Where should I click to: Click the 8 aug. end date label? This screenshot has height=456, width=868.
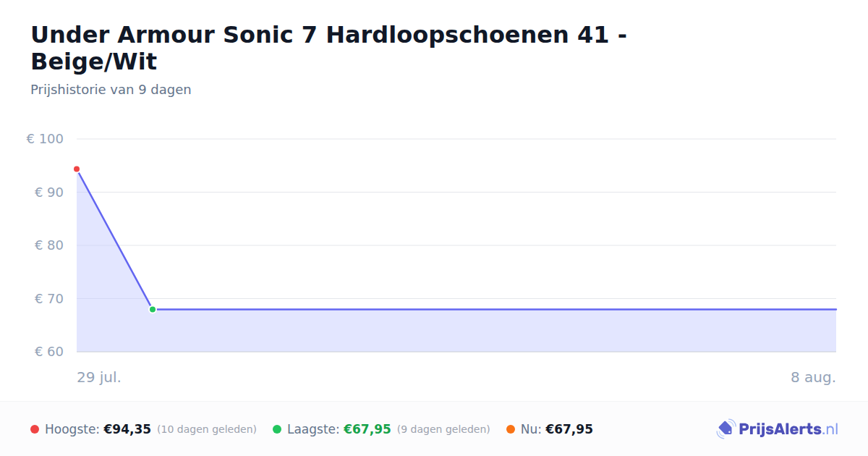(x=813, y=377)
